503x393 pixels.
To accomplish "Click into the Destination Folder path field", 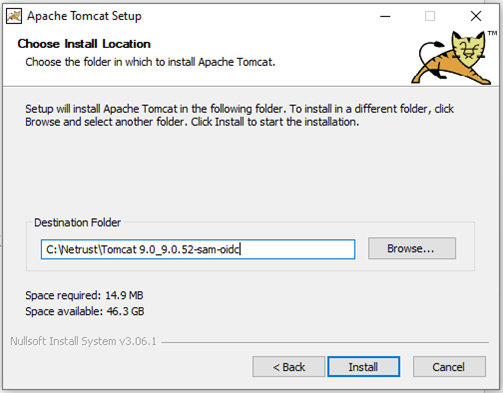I will [x=198, y=249].
